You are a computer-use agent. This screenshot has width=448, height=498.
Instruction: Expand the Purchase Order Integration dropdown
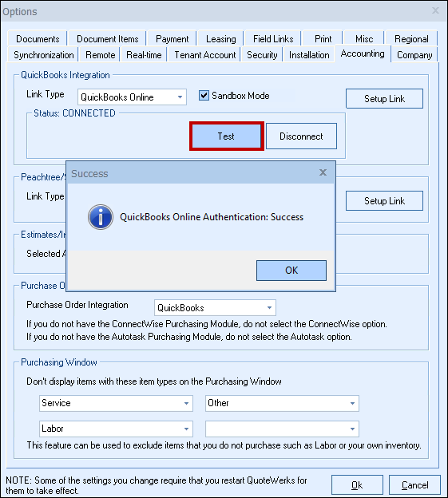(x=215, y=307)
